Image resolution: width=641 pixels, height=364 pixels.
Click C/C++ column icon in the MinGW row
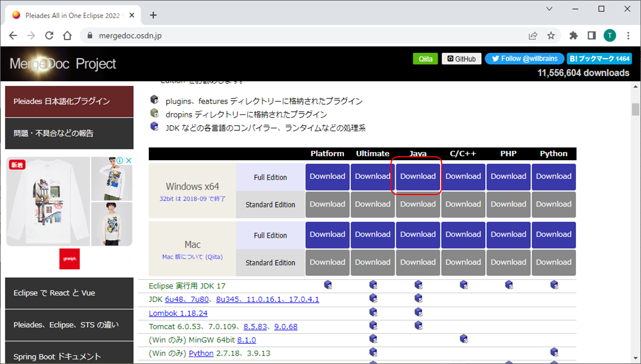coord(464,338)
